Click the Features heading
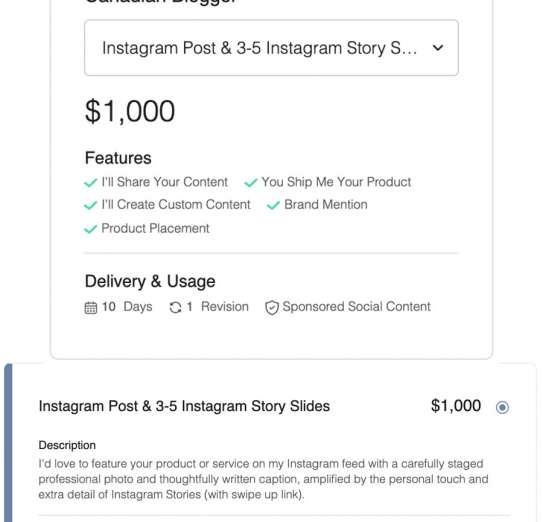This screenshot has width=543, height=522. click(118, 158)
